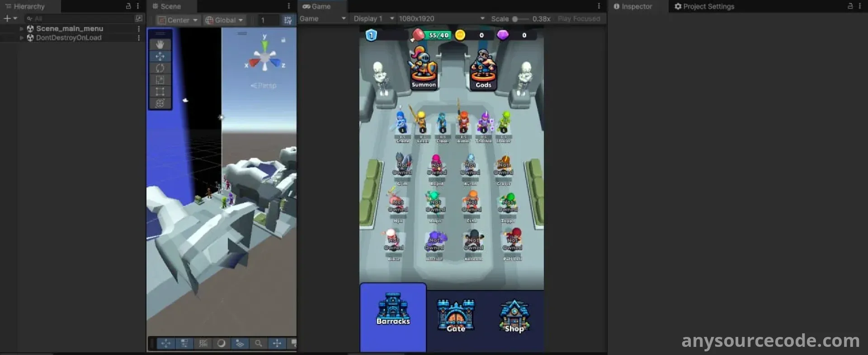
Task: Select the Hand (view) tool in Scene
Action: coord(160,44)
